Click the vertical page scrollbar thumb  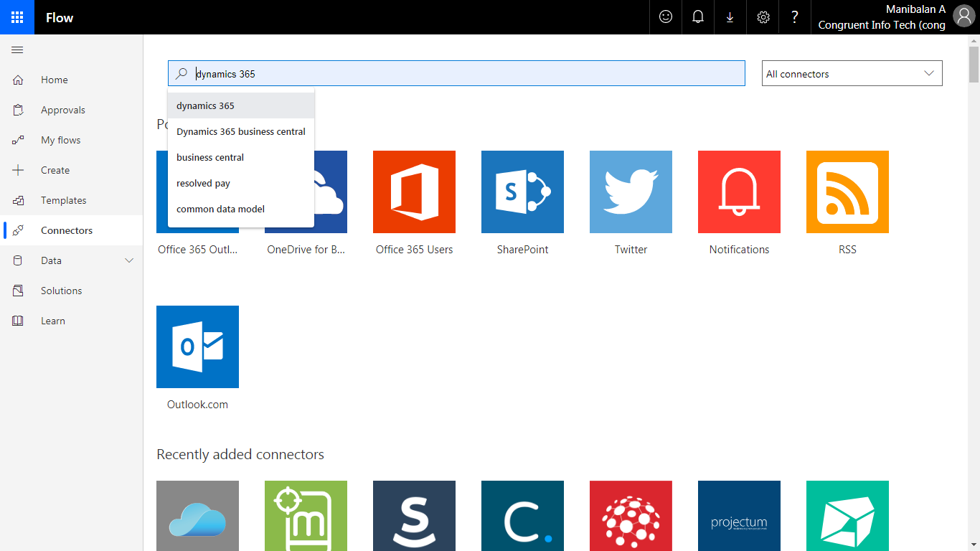tap(974, 63)
